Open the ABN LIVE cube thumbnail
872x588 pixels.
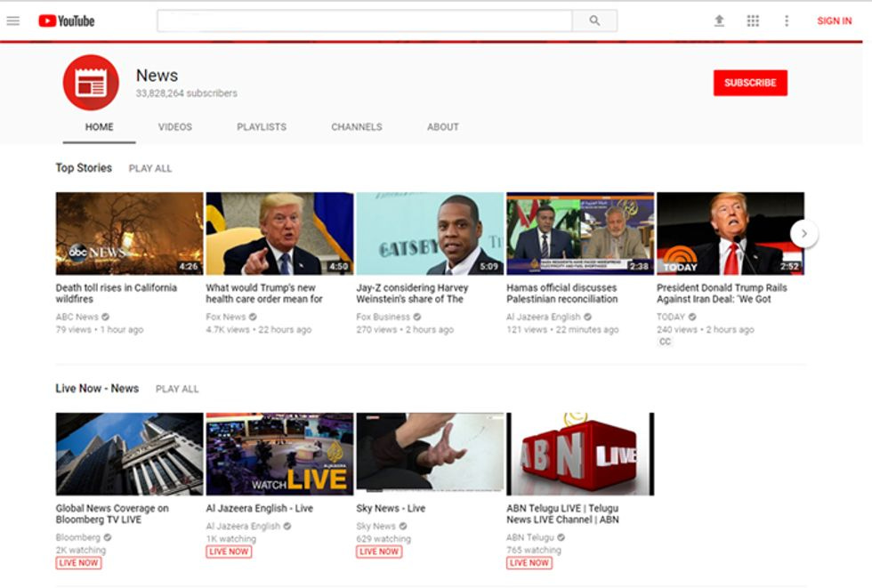tap(580, 454)
